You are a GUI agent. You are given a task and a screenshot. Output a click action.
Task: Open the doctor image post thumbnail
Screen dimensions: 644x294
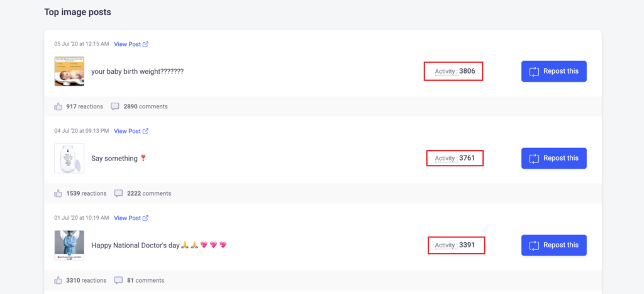(69, 245)
